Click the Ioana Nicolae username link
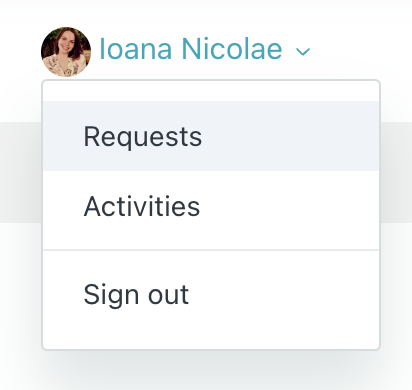412x390 pixels. [x=191, y=49]
